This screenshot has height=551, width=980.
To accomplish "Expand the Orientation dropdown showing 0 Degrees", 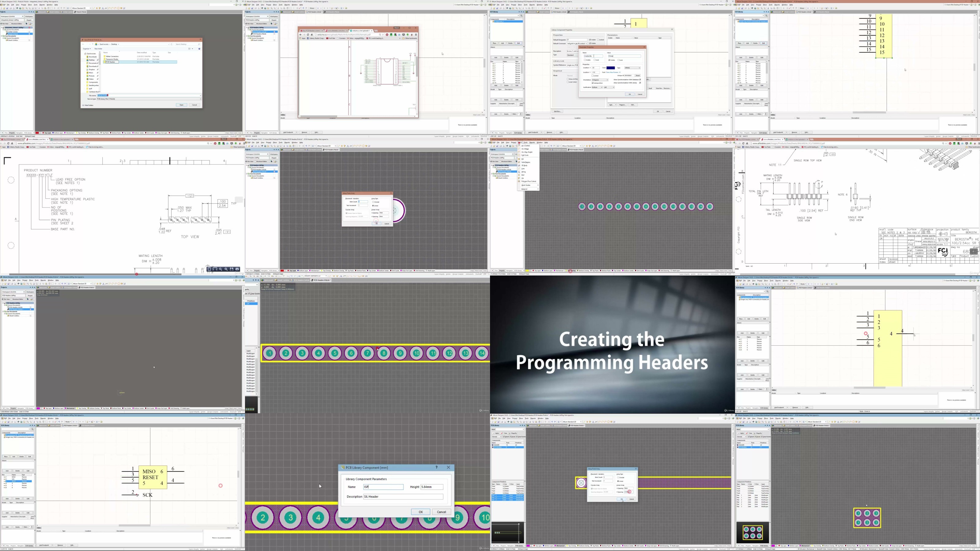I will click(600, 80).
